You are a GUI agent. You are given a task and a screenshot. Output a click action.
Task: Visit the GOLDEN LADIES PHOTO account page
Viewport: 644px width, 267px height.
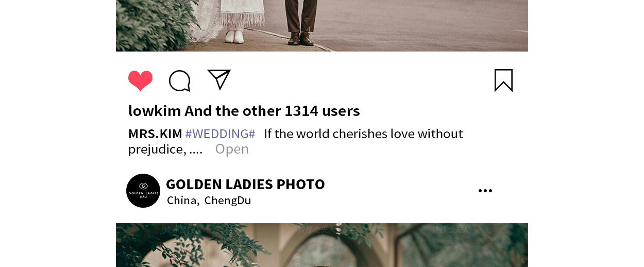pos(245,184)
